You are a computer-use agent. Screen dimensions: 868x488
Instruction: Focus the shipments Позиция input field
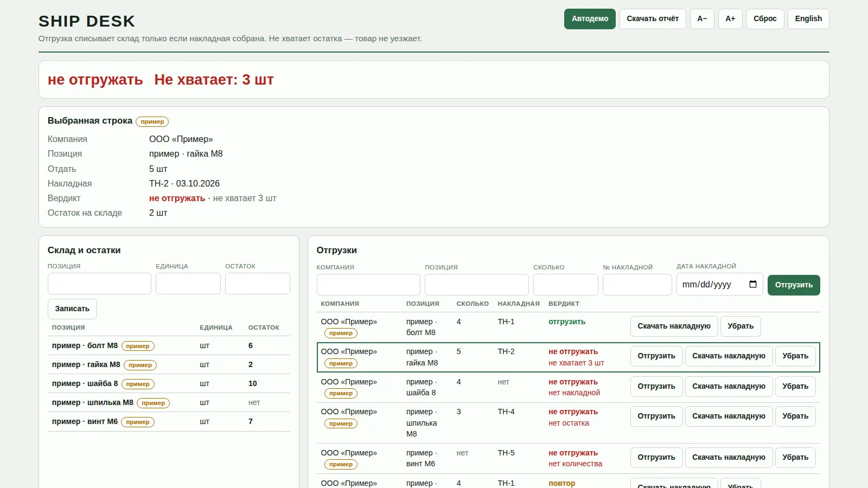pos(477,285)
